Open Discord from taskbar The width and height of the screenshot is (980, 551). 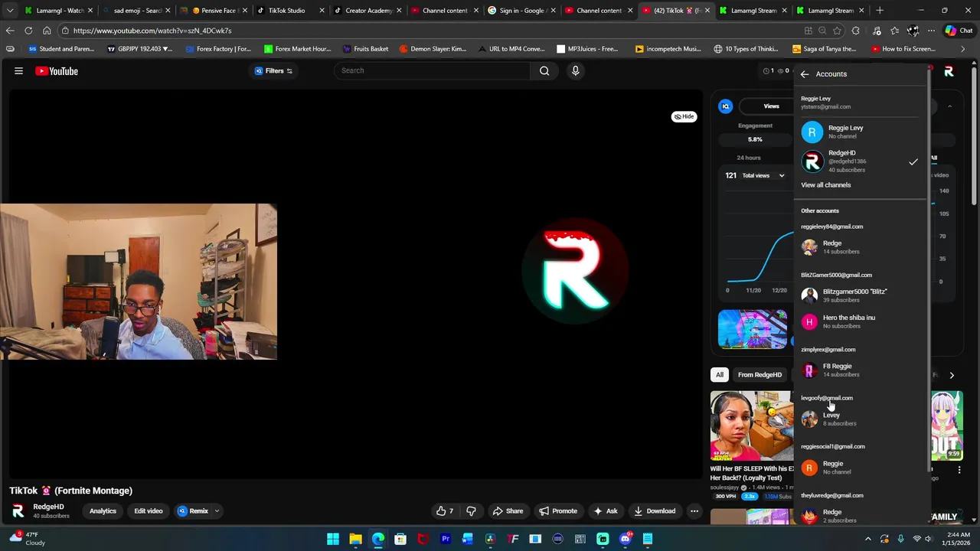point(625,539)
